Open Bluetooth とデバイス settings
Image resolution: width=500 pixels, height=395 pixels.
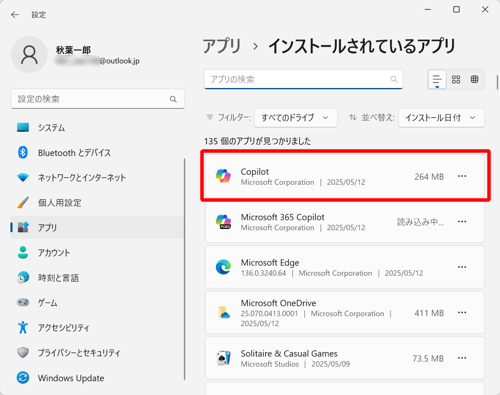coord(97,153)
